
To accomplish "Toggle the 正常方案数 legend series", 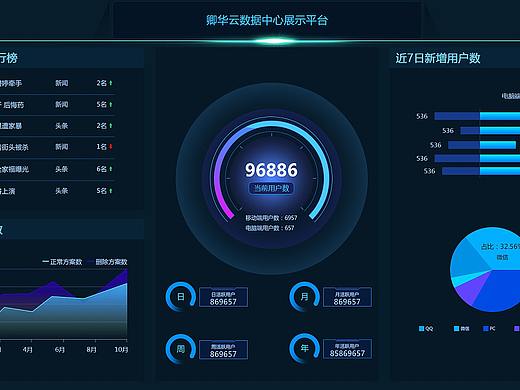I will pyautogui.click(x=62, y=262).
